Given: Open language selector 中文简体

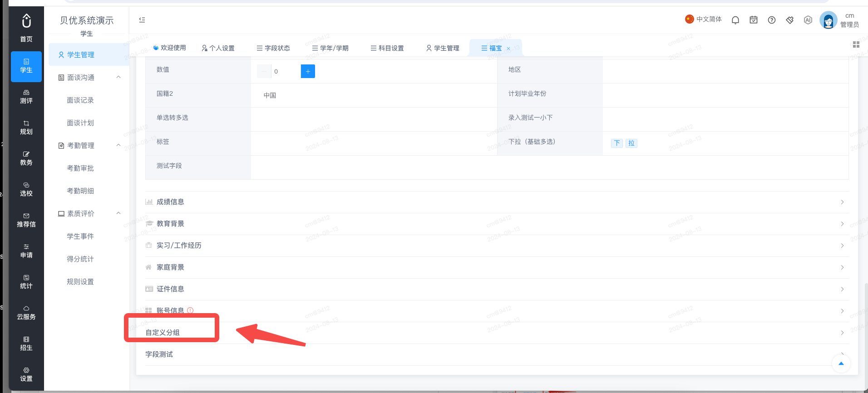Looking at the screenshot, I should pyautogui.click(x=703, y=19).
